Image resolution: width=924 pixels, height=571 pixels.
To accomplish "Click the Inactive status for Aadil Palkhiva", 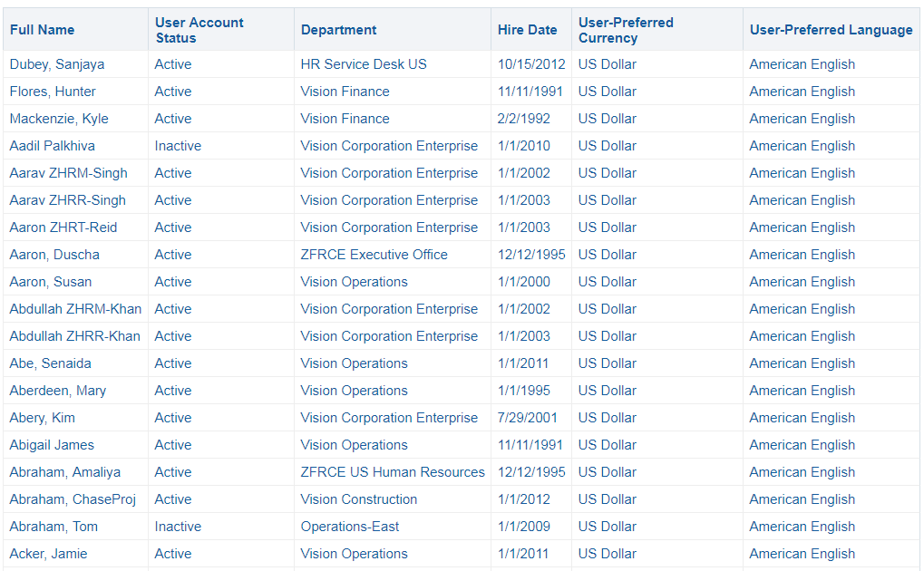I will pyautogui.click(x=178, y=146).
